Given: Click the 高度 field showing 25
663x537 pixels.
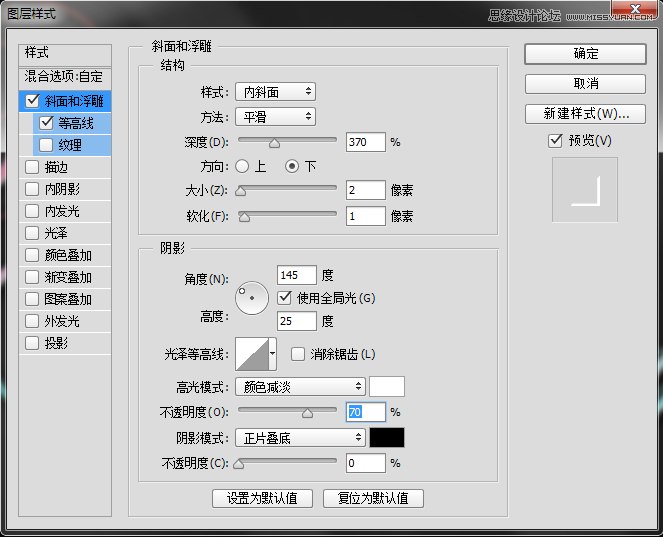Looking at the screenshot, I should tap(297, 321).
